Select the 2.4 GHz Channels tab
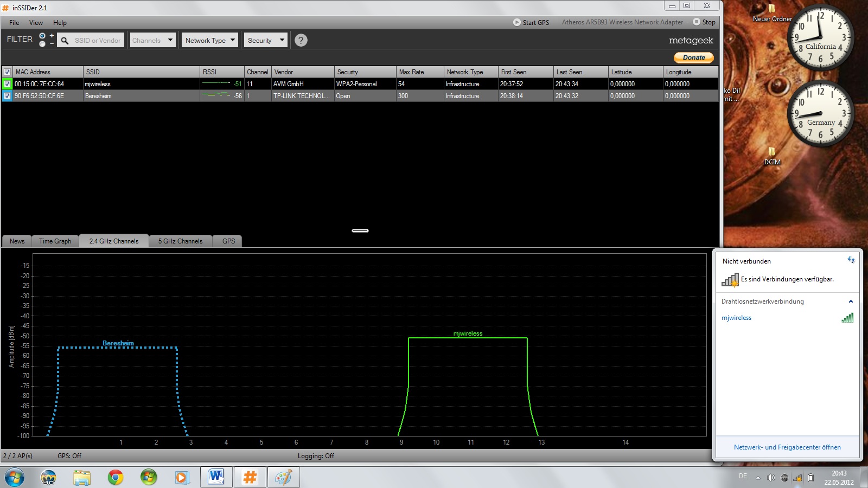 click(114, 241)
